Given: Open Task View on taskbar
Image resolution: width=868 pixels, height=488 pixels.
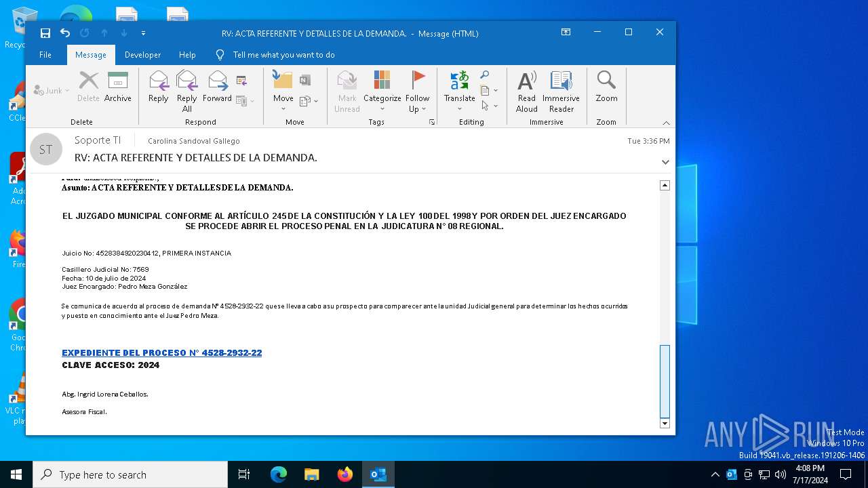Looking at the screenshot, I should tap(244, 474).
